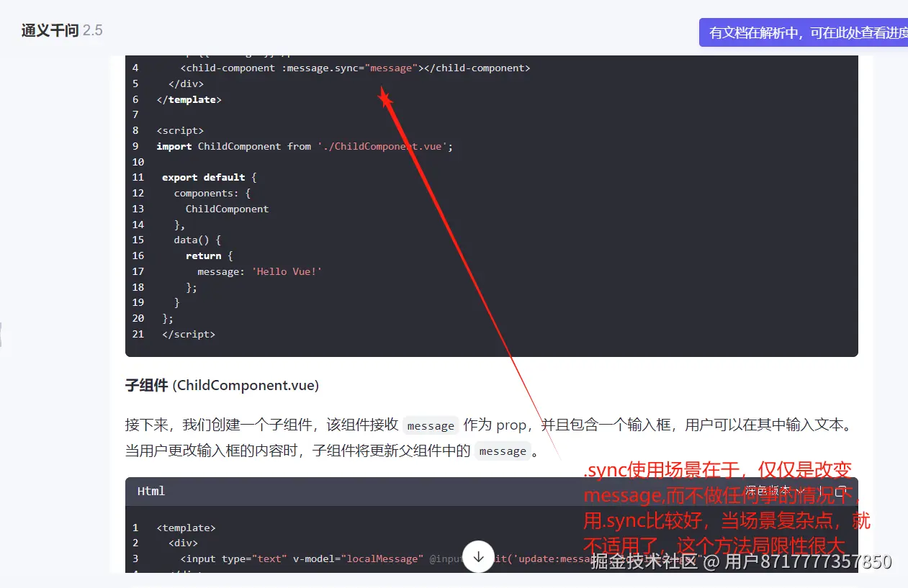Open the document parsing progress notice

[x=804, y=32]
